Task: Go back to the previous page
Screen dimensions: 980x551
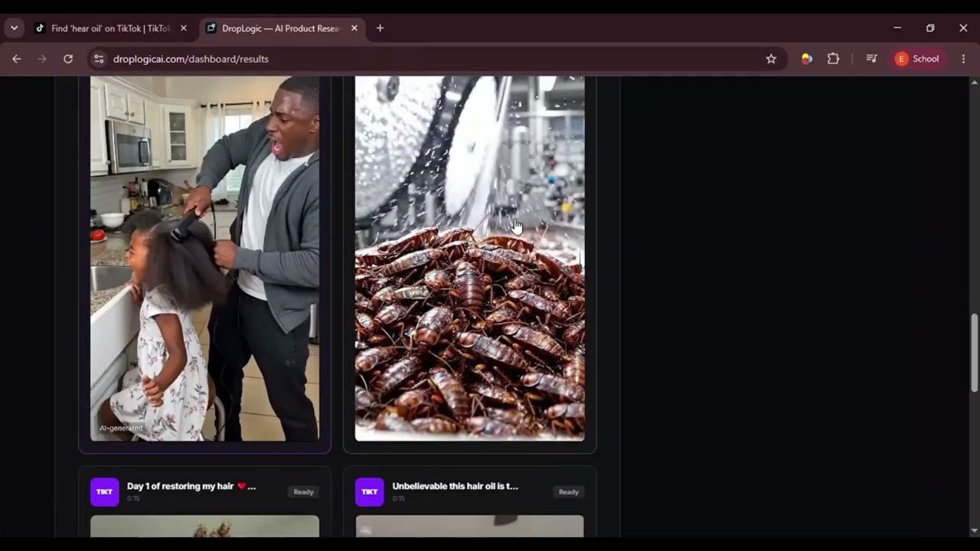Action: coord(17,59)
